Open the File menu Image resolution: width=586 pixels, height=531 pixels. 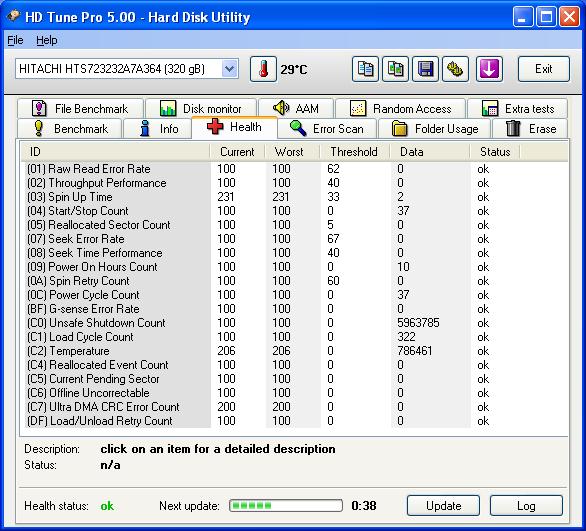[x=15, y=40]
